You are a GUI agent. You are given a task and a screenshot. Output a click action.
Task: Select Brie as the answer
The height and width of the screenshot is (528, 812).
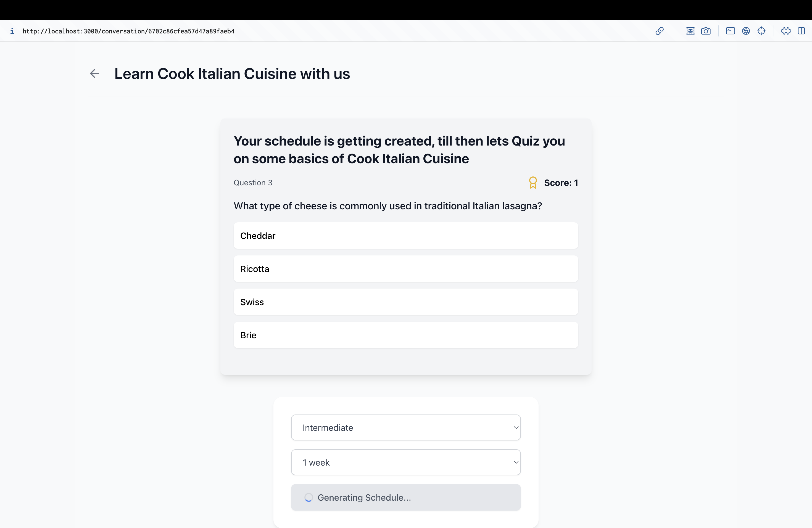[x=406, y=335]
